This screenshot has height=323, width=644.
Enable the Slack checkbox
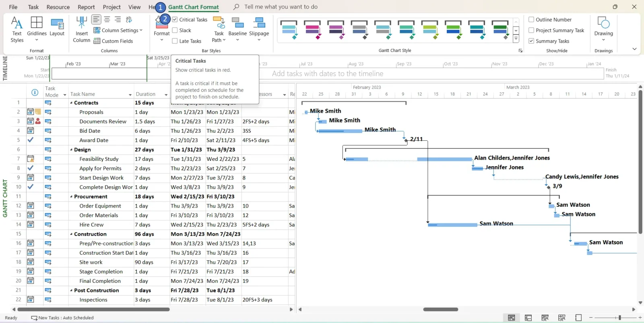(x=175, y=30)
